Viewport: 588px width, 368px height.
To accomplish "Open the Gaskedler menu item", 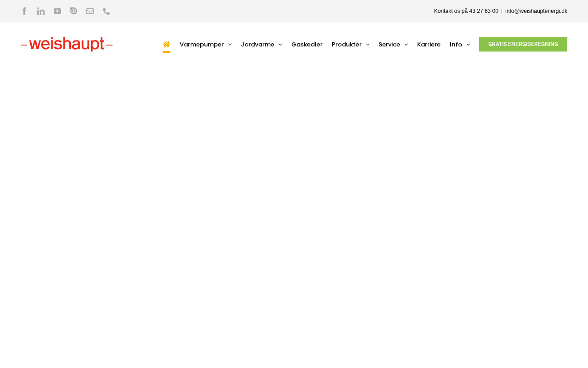I will pos(307,45).
